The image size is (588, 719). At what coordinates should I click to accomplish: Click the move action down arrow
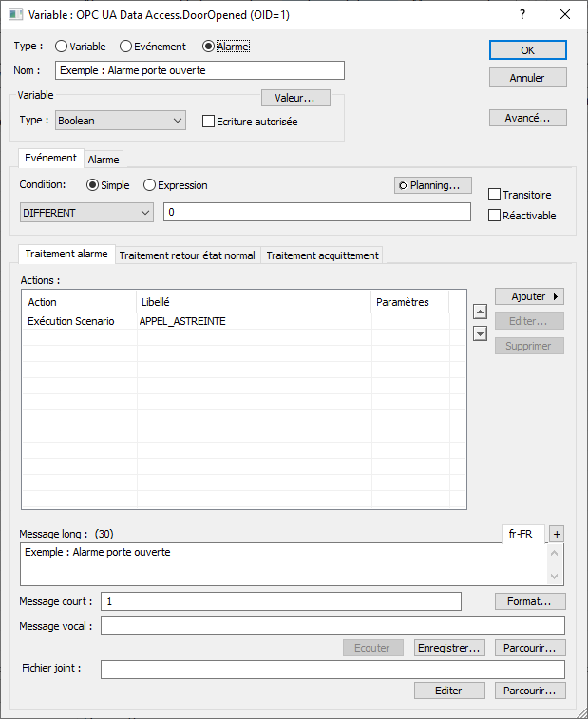[480, 332]
